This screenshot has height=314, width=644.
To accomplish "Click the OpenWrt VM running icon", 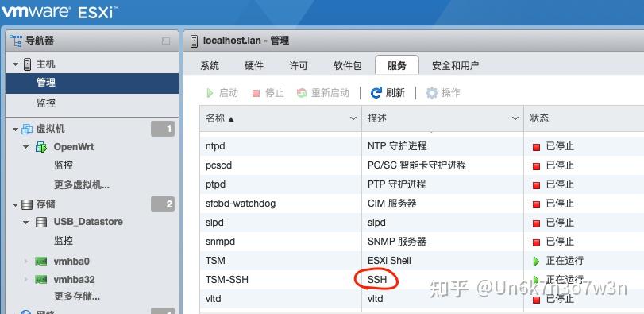I will click(x=41, y=147).
